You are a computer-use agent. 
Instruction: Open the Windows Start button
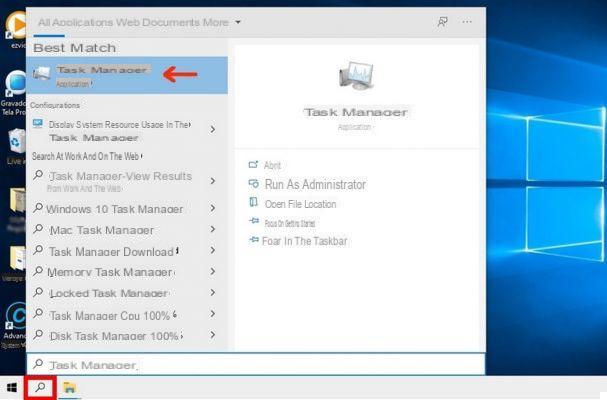(x=12, y=388)
